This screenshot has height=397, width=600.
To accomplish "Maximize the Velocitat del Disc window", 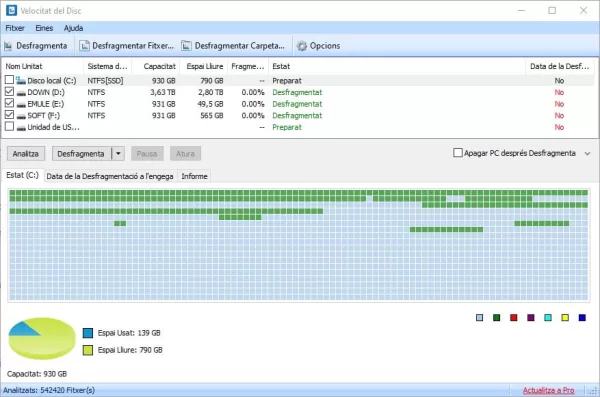I will click(x=552, y=10).
